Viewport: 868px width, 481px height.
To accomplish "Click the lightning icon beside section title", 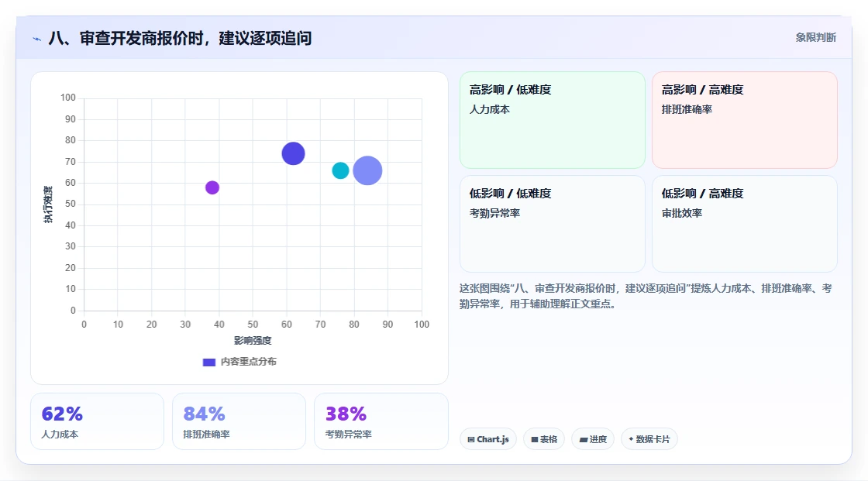I will point(37,39).
